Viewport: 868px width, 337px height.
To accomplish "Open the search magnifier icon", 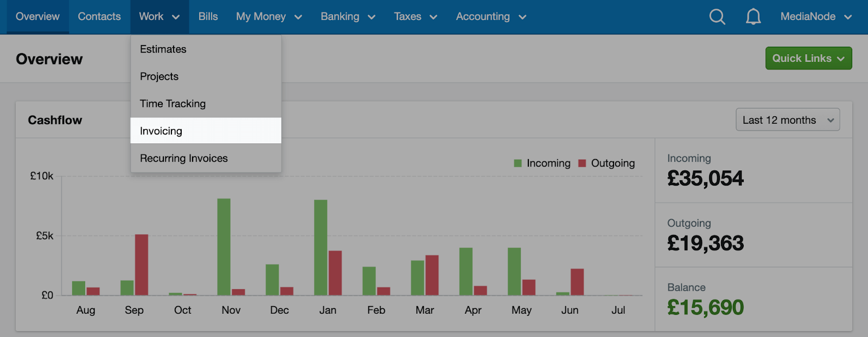I will [717, 17].
